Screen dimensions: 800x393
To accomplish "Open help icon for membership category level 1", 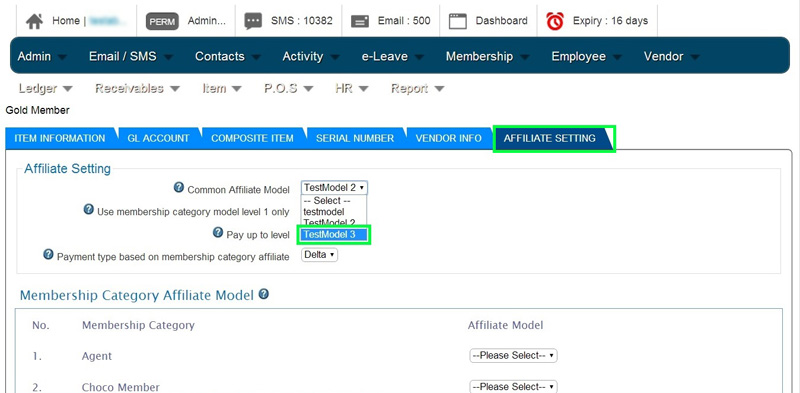I will click(x=88, y=210).
